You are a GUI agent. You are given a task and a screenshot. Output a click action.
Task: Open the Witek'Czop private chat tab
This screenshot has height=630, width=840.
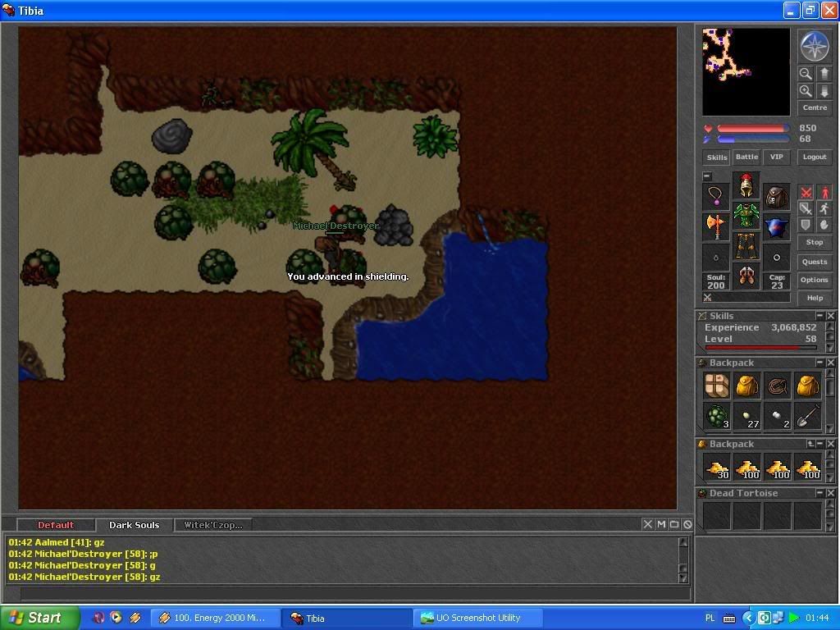tap(213, 525)
